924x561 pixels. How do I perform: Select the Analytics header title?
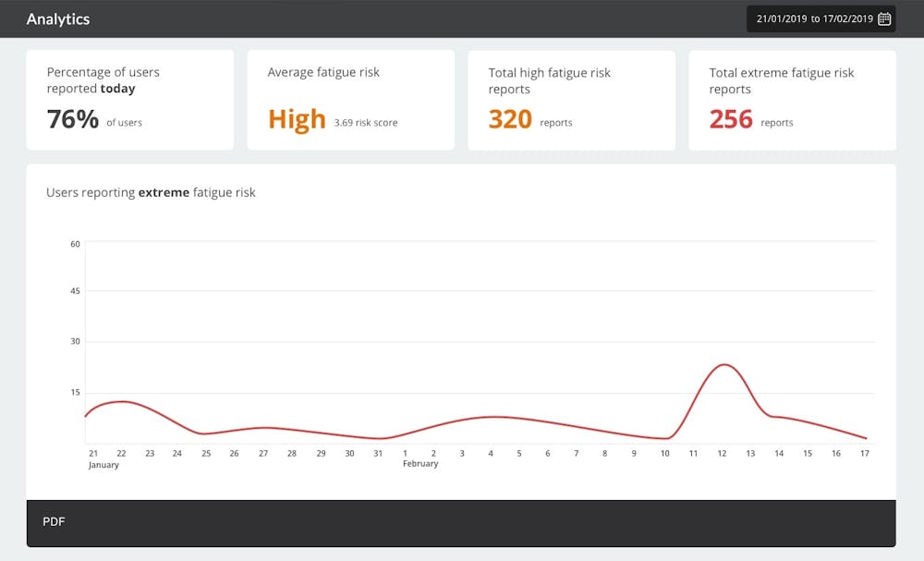[58, 18]
